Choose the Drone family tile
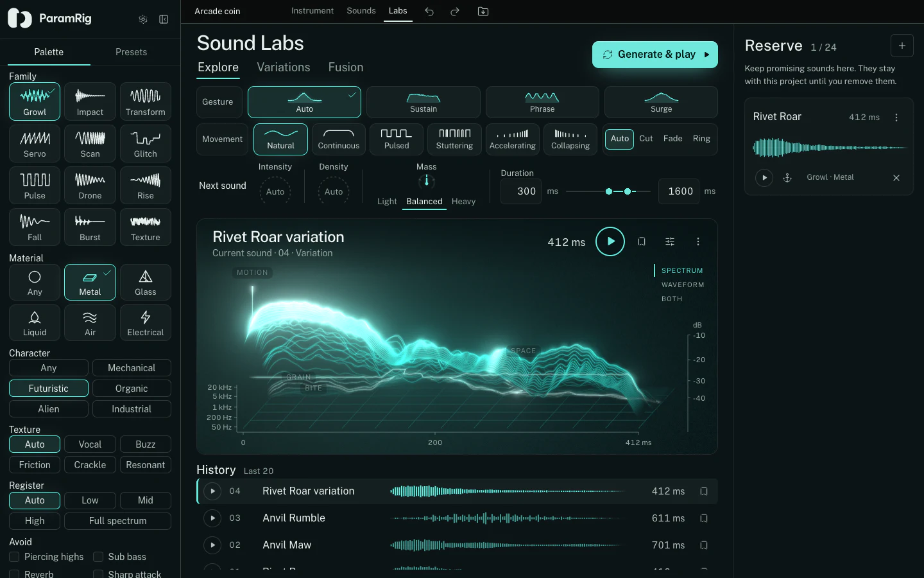 click(90, 185)
